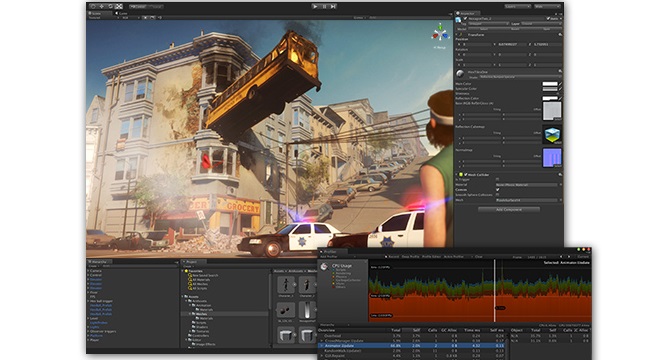This screenshot has width=650, height=360.
Task: Select the Normalmap texture thumbnail
Action: tap(552, 158)
